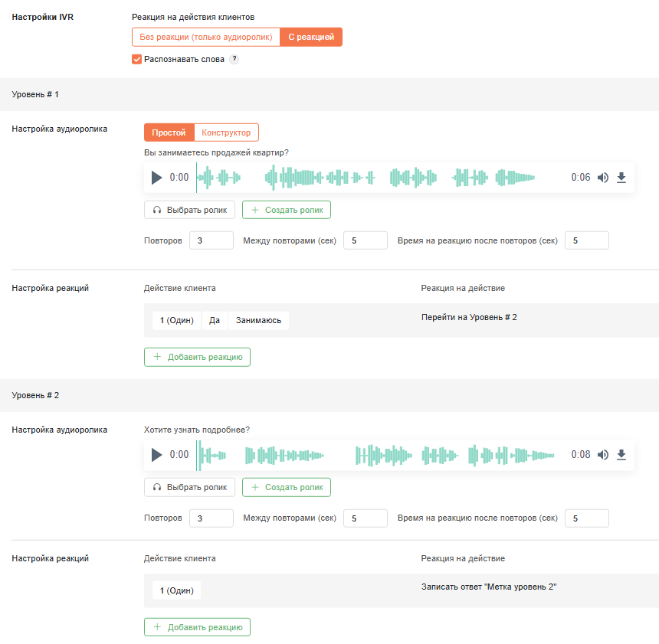This screenshot has height=644, width=659.
Task: Play the Level 1 audio clip
Action: click(156, 178)
